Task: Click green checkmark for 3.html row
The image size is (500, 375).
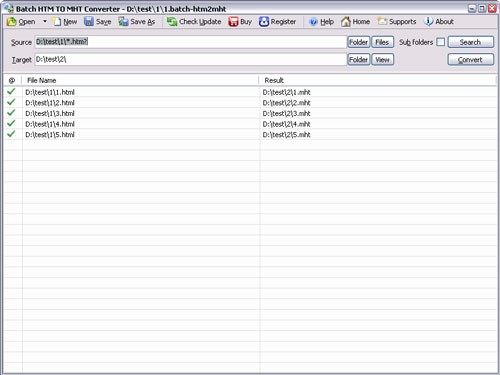Action: click(x=11, y=113)
